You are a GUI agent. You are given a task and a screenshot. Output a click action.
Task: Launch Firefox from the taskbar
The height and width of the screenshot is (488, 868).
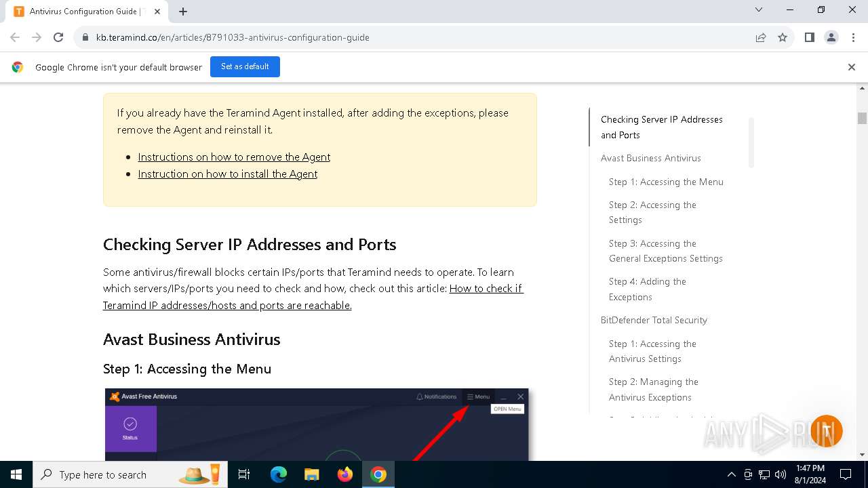pos(345,474)
